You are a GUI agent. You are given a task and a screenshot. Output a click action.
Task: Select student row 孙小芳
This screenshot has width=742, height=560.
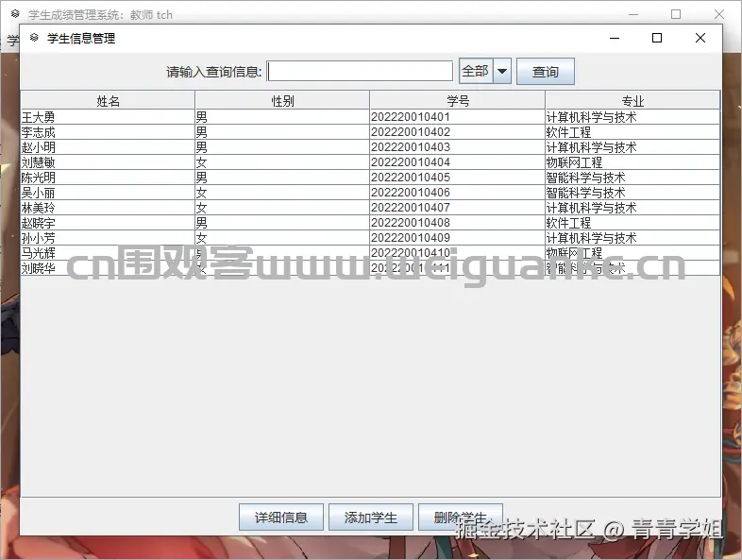[370, 238]
